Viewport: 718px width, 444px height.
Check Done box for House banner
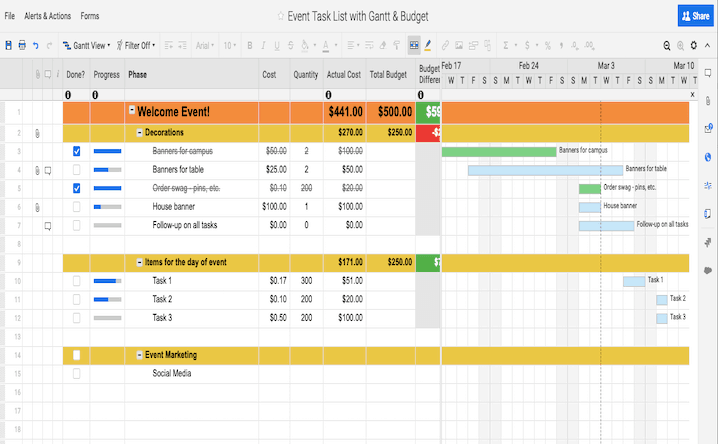pos(77,207)
